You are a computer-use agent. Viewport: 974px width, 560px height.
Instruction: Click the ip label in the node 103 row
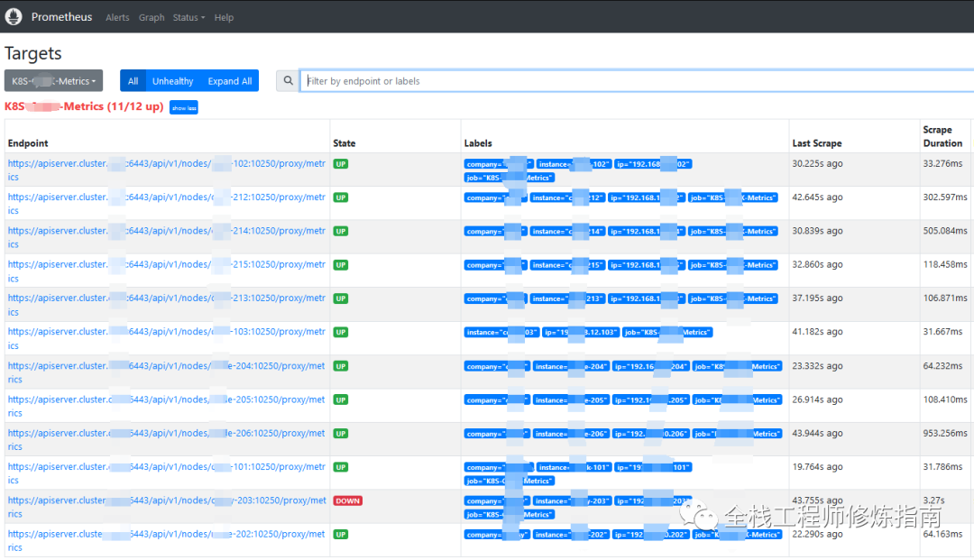[581, 332]
